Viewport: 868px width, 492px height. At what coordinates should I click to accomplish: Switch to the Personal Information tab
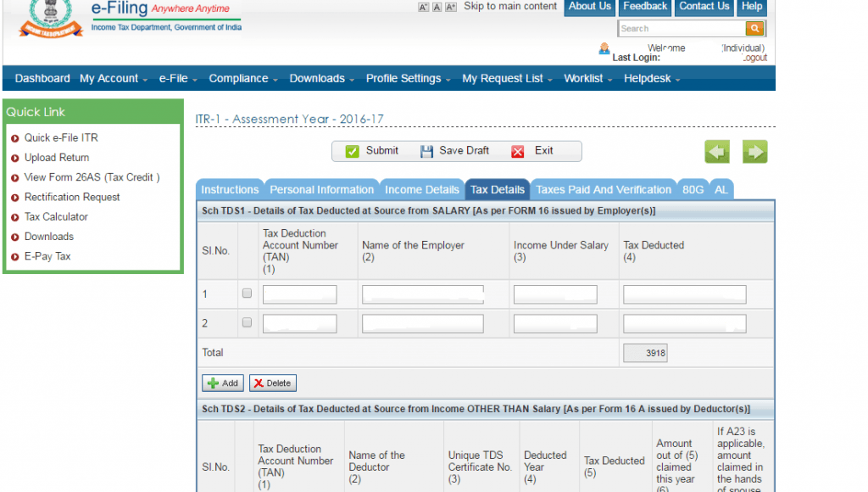321,189
